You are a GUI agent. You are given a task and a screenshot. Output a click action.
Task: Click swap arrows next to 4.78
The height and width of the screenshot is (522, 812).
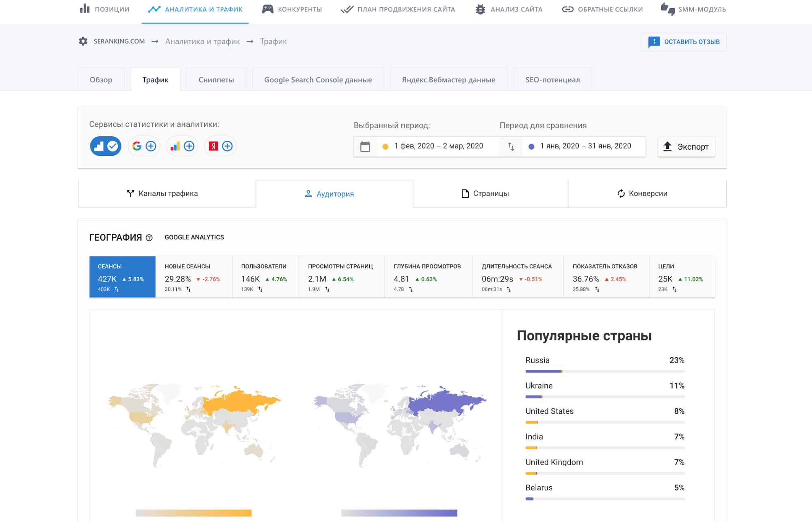[411, 289]
